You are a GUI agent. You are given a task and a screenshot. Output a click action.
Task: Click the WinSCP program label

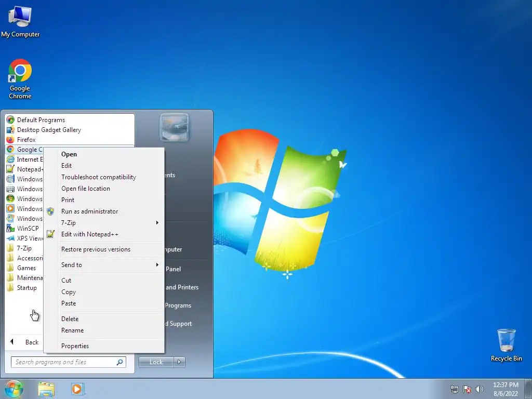point(28,229)
